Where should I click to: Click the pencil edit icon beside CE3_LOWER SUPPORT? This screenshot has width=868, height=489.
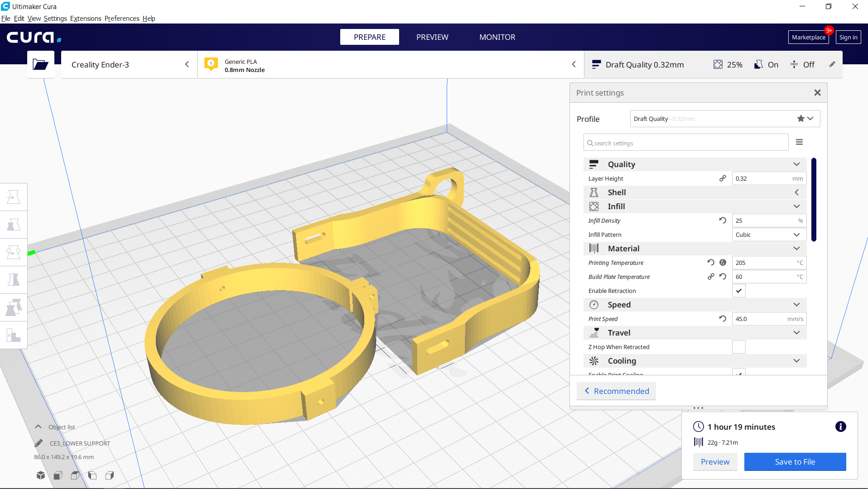(39, 443)
